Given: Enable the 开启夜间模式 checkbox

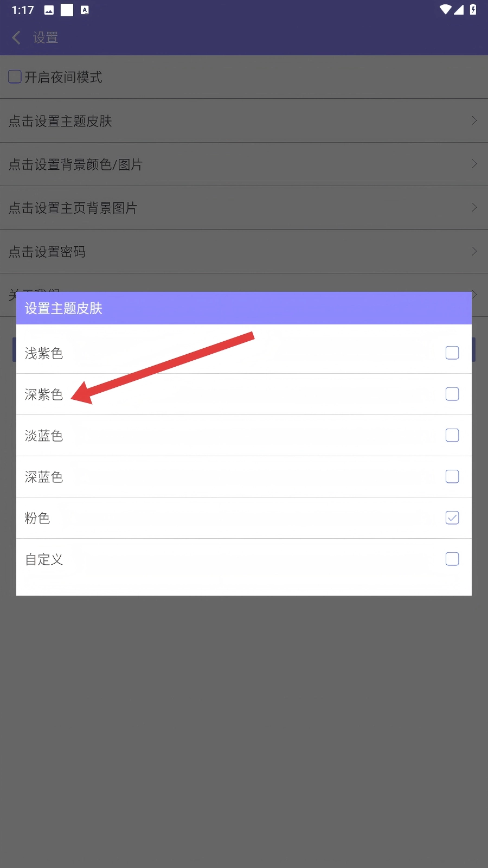Looking at the screenshot, I should click(x=15, y=76).
